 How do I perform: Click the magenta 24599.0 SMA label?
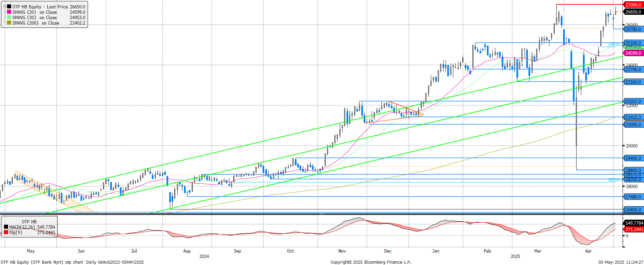(x=633, y=53)
